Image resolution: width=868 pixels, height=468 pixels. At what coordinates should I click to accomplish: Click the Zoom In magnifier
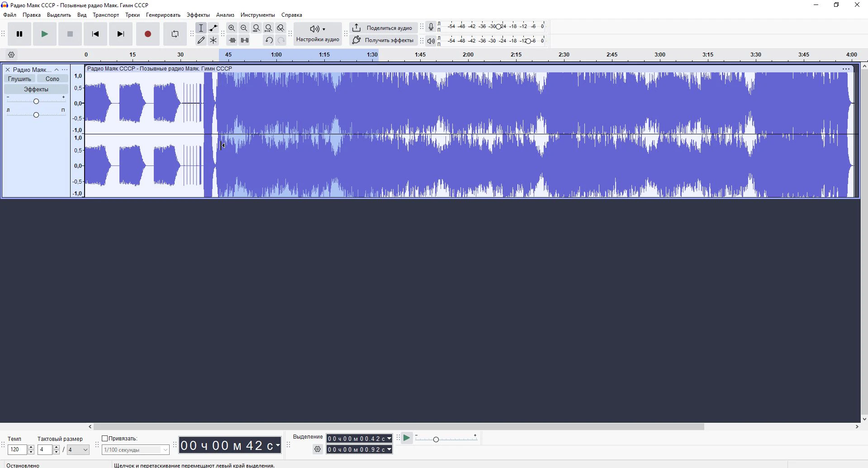tap(232, 28)
